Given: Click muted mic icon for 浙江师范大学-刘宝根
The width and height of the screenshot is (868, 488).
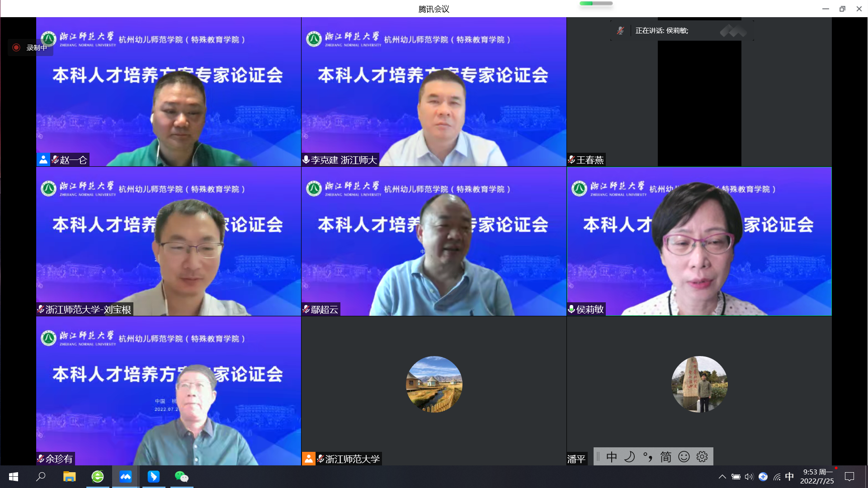Looking at the screenshot, I should click(41, 309).
